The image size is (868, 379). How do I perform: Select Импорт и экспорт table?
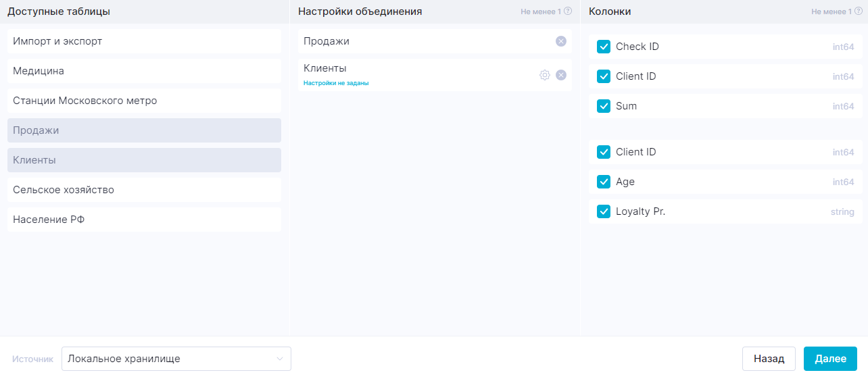(144, 41)
